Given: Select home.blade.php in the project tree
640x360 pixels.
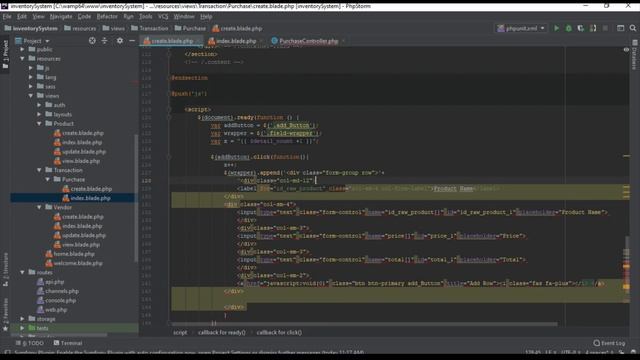Looking at the screenshot, I should [70, 254].
